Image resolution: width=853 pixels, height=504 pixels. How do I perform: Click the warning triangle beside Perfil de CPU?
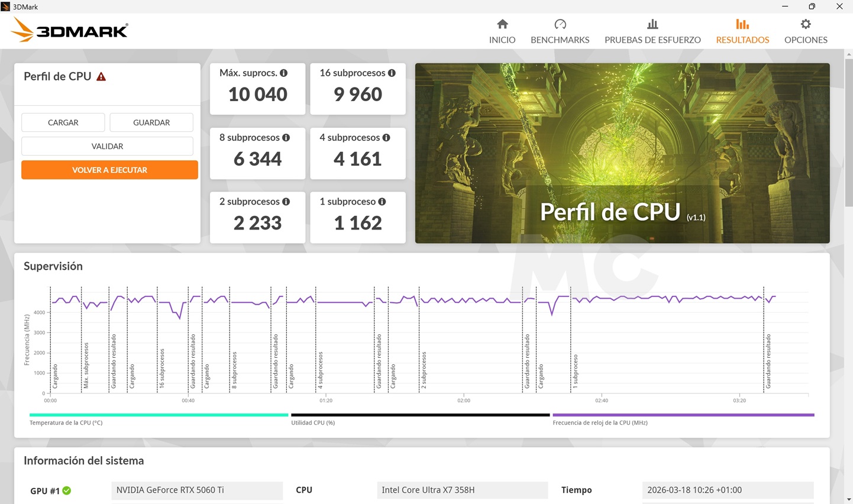pyautogui.click(x=102, y=76)
